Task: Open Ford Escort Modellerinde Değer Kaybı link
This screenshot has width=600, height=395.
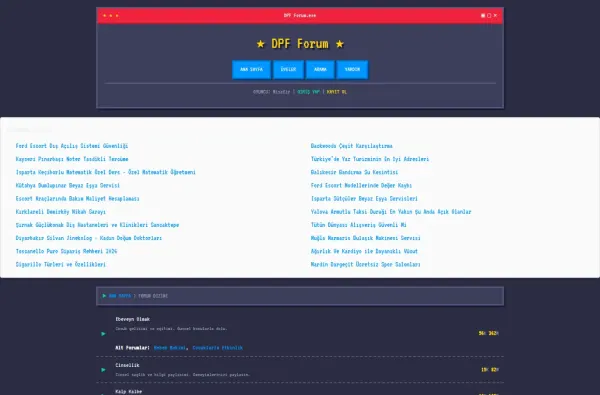Action: (x=361, y=185)
